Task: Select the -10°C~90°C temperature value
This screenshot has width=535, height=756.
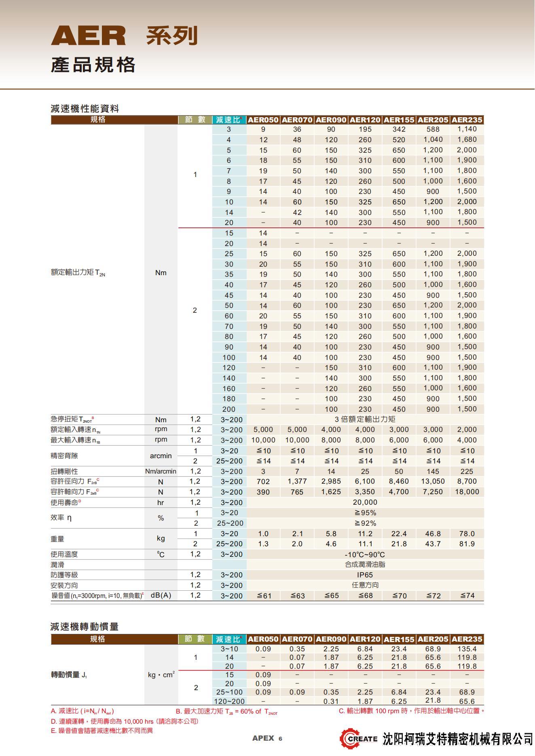Action: [365, 554]
